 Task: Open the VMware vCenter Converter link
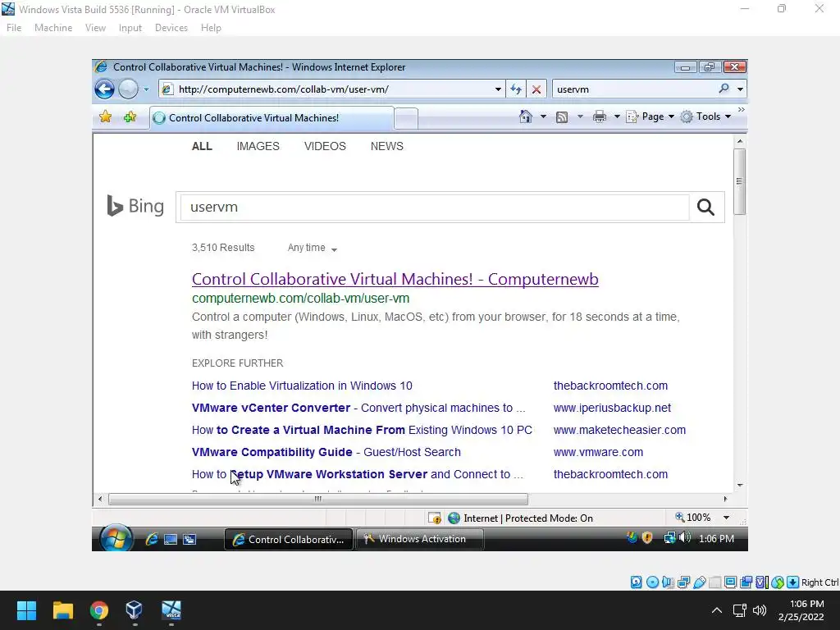coord(358,409)
